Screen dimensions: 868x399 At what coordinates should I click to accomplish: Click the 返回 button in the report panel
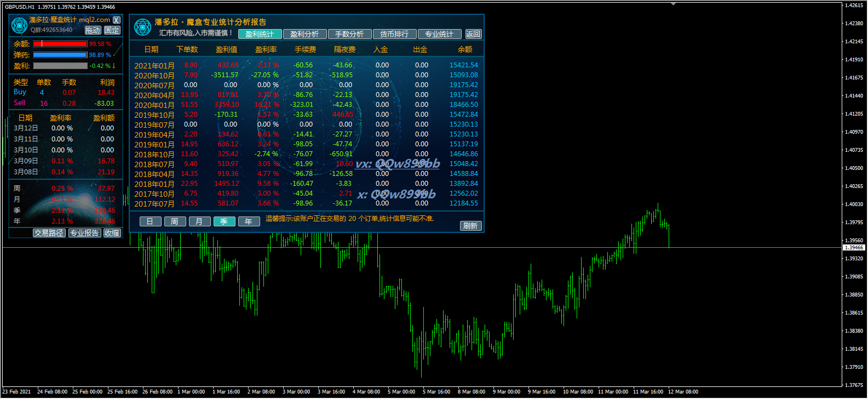pyautogui.click(x=473, y=34)
